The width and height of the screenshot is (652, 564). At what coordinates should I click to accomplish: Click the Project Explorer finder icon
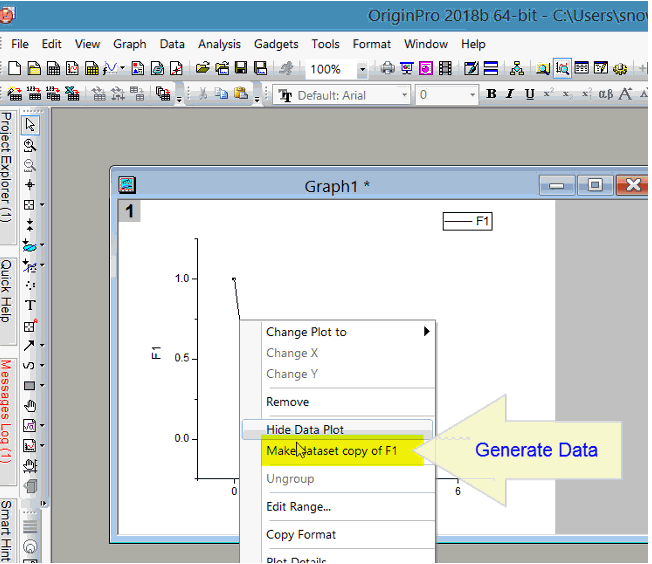click(x=543, y=68)
